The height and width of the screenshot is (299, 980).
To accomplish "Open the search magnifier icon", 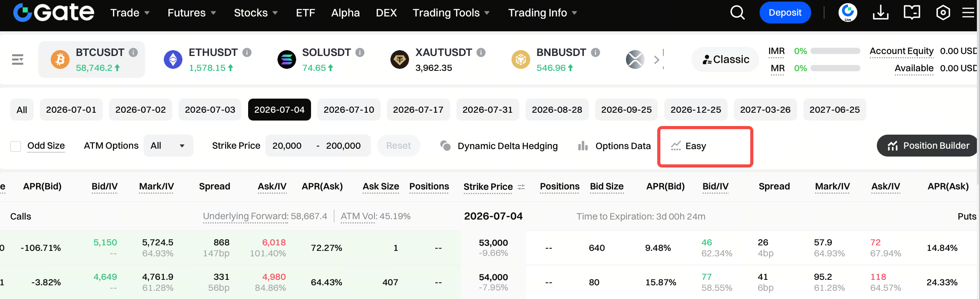I will point(737,13).
